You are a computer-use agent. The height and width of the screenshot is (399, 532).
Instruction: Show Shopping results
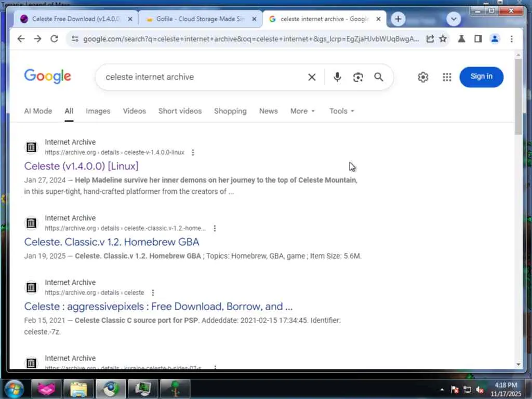[x=230, y=111]
